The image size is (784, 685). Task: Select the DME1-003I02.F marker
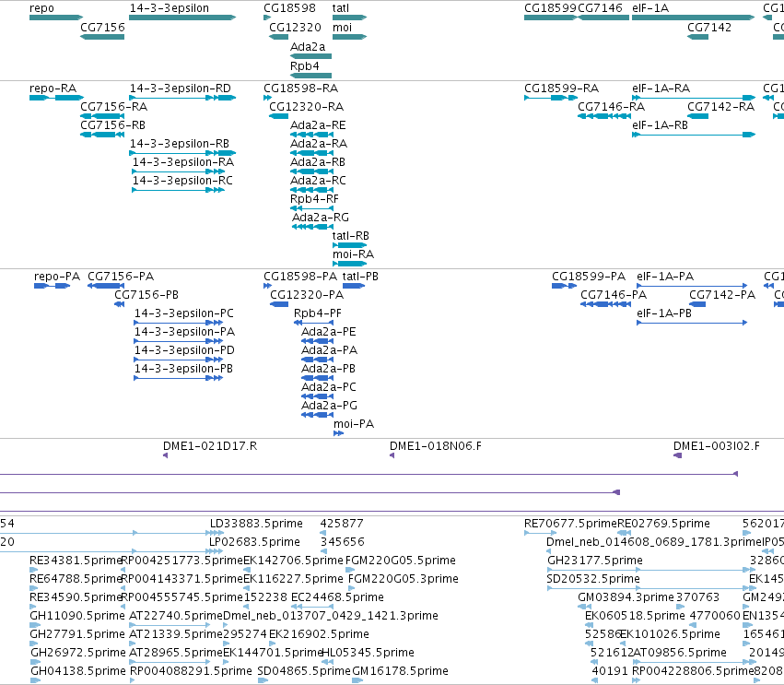click(x=677, y=455)
